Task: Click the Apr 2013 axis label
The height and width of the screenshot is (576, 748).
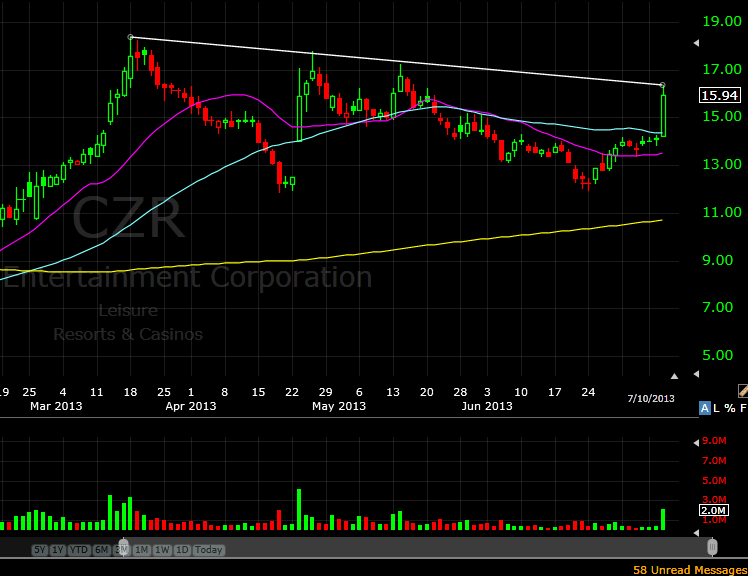Action: tap(191, 406)
